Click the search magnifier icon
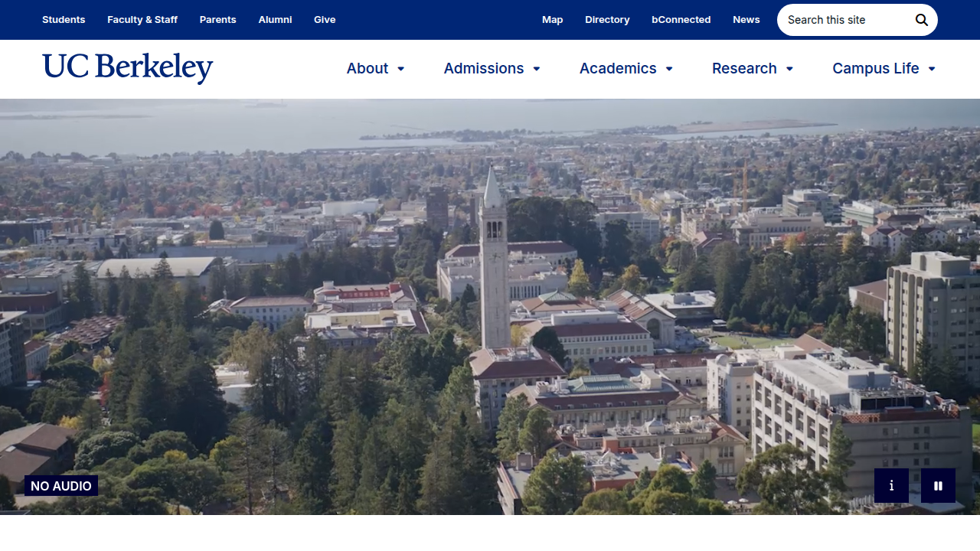The height and width of the screenshot is (551, 980). pos(922,20)
